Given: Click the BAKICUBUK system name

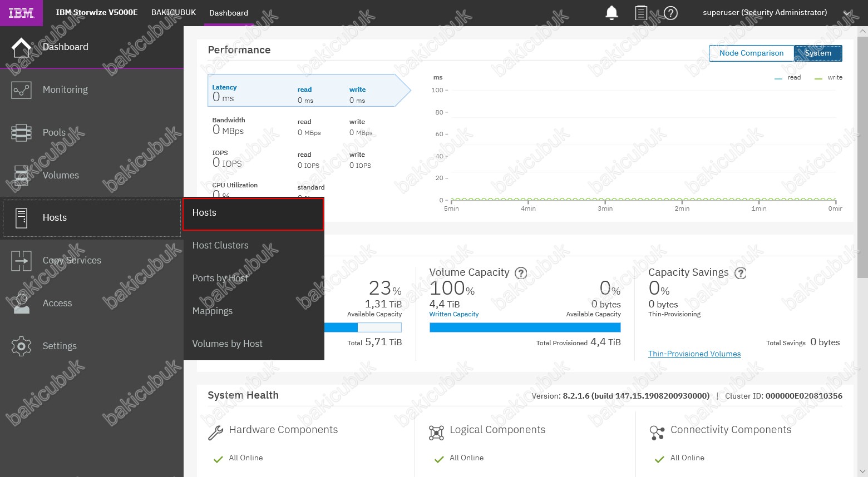Looking at the screenshot, I should click(x=174, y=13).
